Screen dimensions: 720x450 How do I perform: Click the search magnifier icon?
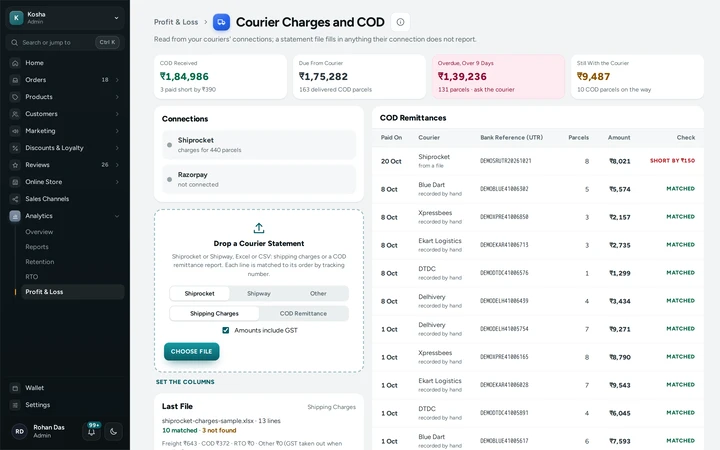15,42
